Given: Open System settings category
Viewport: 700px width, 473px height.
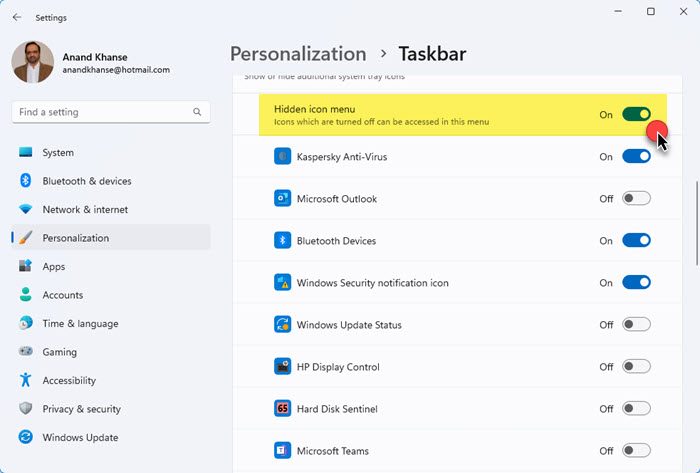Looking at the screenshot, I should click(x=111, y=153).
